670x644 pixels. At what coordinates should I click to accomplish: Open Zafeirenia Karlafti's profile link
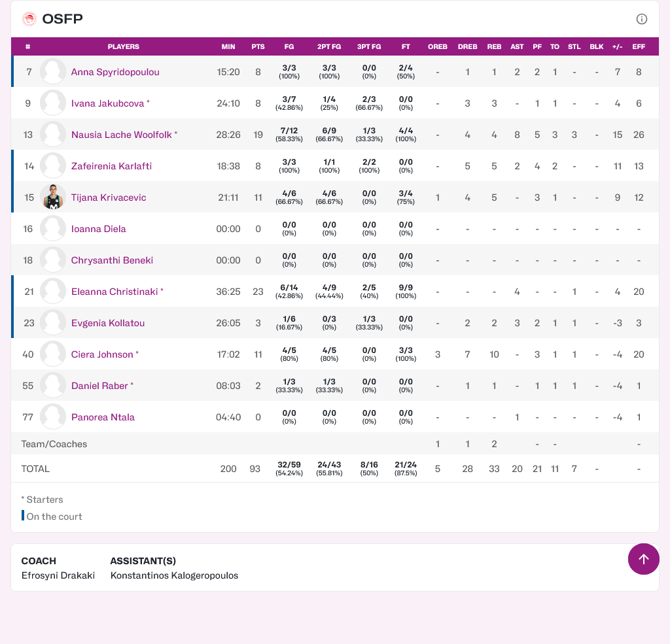pyautogui.click(x=111, y=166)
